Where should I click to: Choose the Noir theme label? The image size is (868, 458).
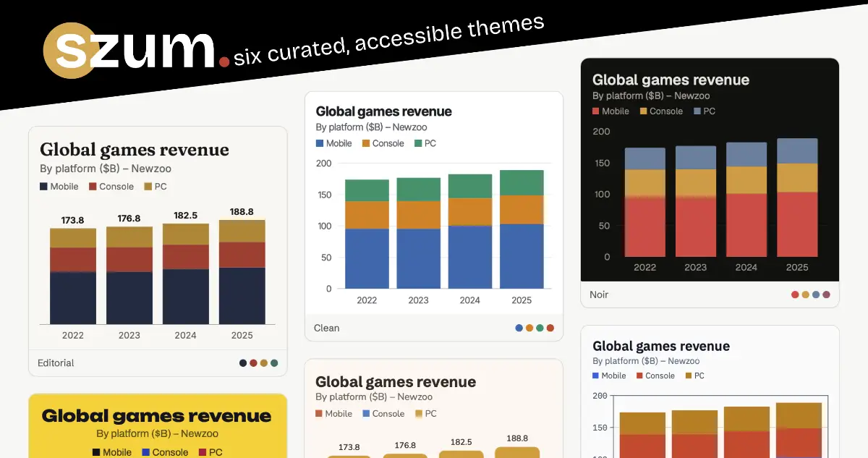pyautogui.click(x=599, y=294)
